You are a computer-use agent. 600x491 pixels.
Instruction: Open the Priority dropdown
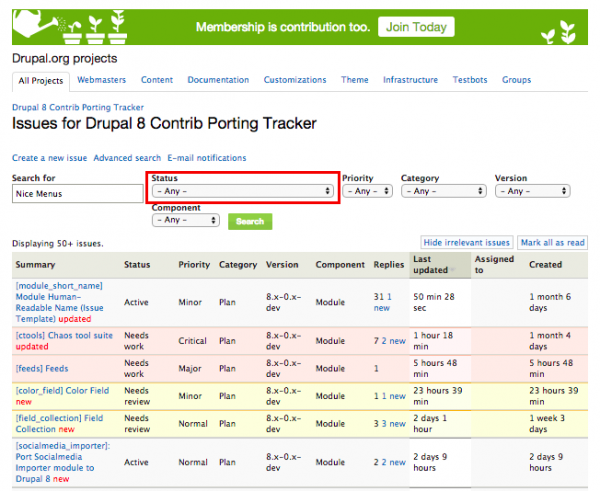point(367,191)
